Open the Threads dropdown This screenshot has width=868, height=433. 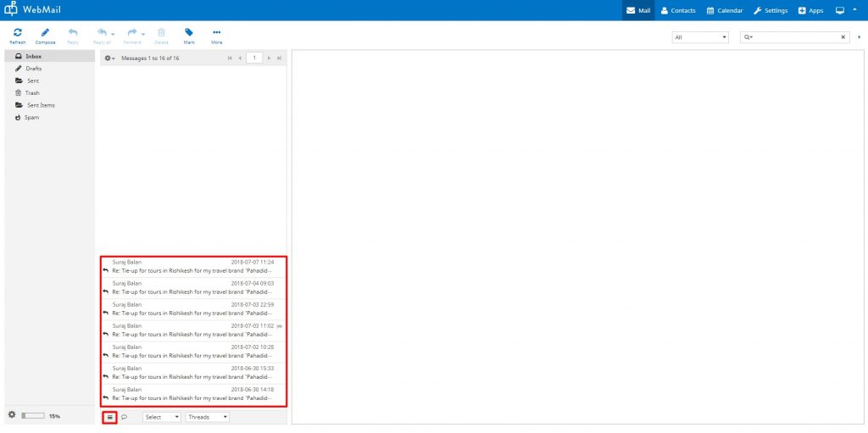click(x=208, y=417)
